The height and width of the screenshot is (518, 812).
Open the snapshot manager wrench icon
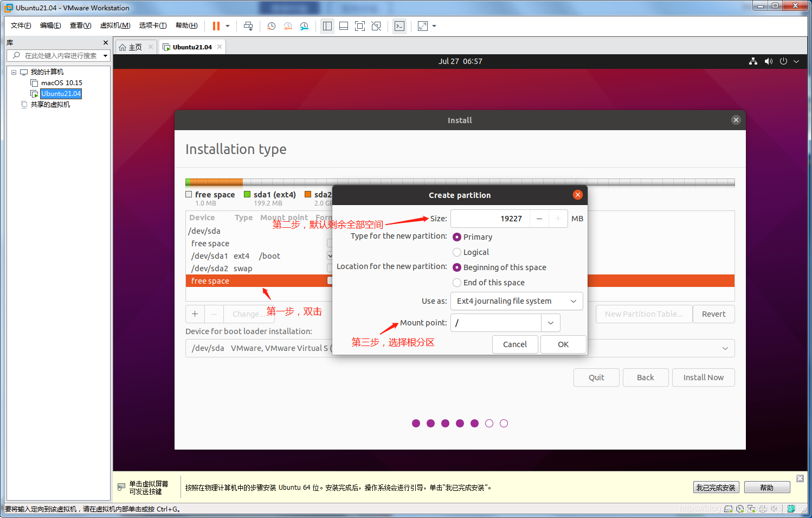tap(304, 26)
